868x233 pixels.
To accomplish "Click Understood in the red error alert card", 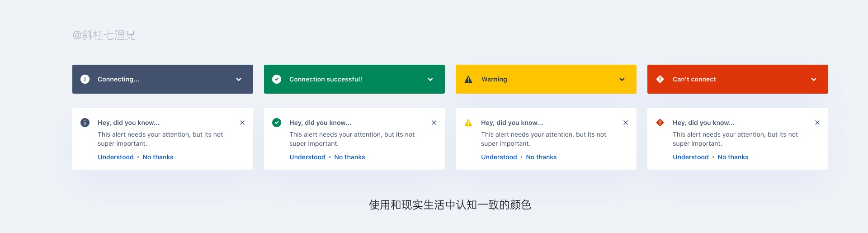I will [x=691, y=157].
